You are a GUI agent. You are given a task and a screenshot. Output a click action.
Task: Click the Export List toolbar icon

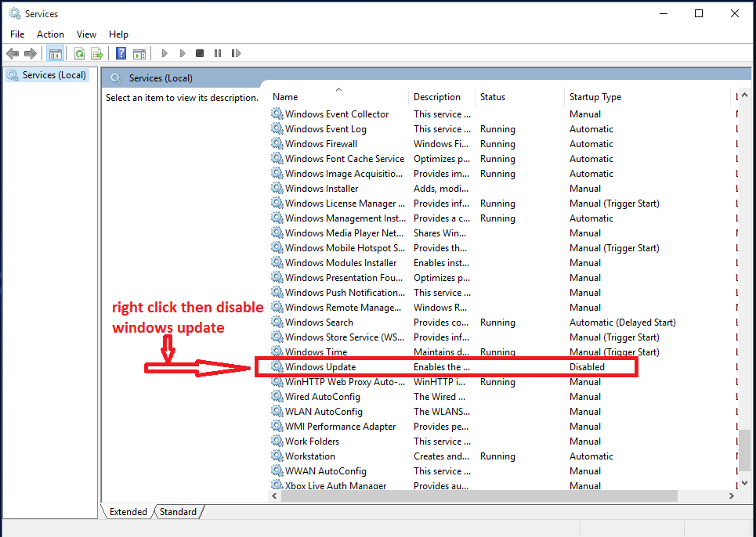[x=97, y=53]
